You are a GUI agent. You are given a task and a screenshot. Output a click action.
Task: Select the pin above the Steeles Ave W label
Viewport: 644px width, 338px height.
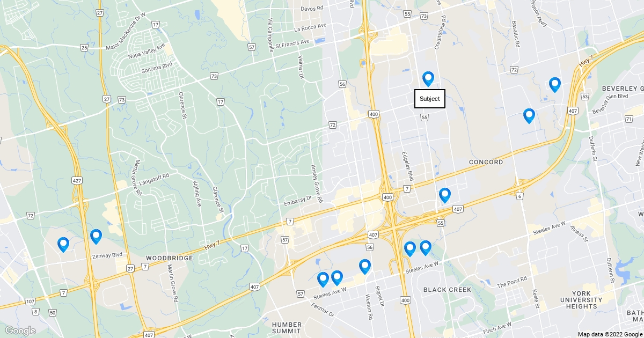425,248
